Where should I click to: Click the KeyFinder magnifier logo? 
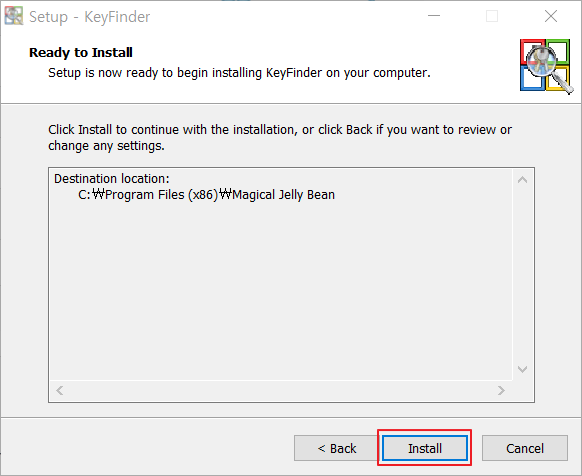tap(546, 66)
